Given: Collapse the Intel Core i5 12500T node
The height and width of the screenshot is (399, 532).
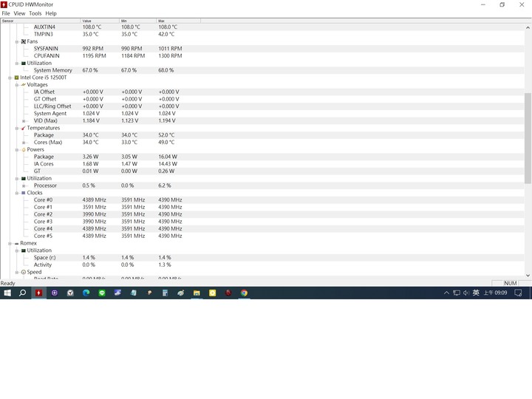Looking at the screenshot, I should pyautogui.click(x=10, y=78).
